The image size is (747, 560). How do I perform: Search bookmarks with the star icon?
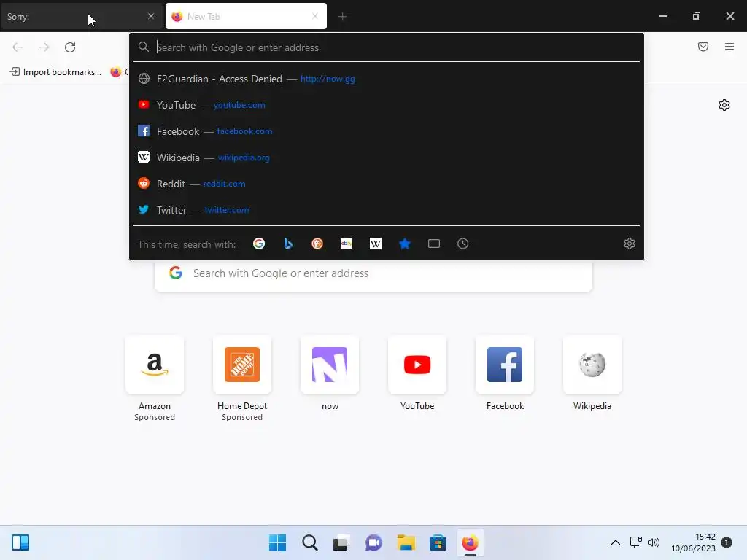(x=404, y=244)
